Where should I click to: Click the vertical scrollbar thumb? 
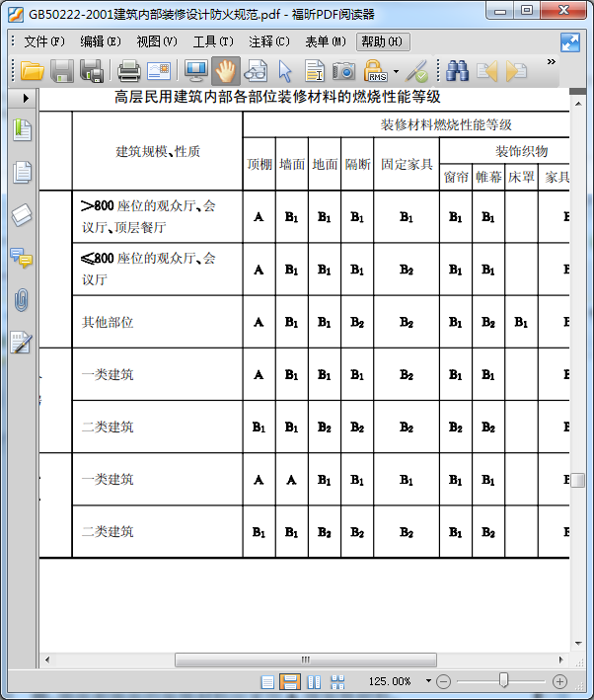pyautogui.click(x=578, y=481)
